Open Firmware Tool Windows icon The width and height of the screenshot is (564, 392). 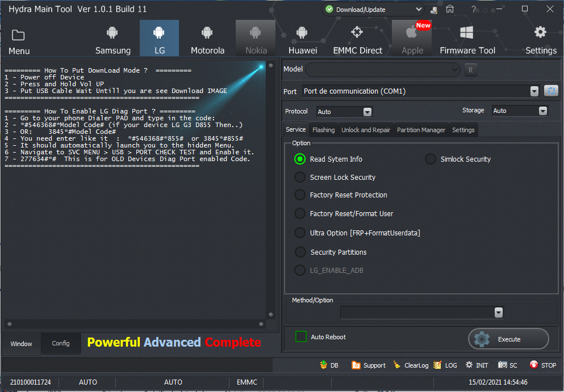pyautogui.click(x=466, y=32)
